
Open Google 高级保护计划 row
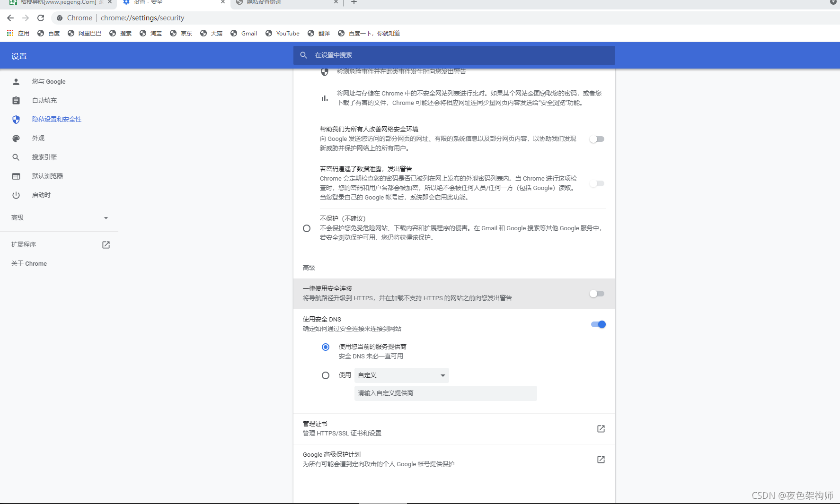pyautogui.click(x=454, y=460)
